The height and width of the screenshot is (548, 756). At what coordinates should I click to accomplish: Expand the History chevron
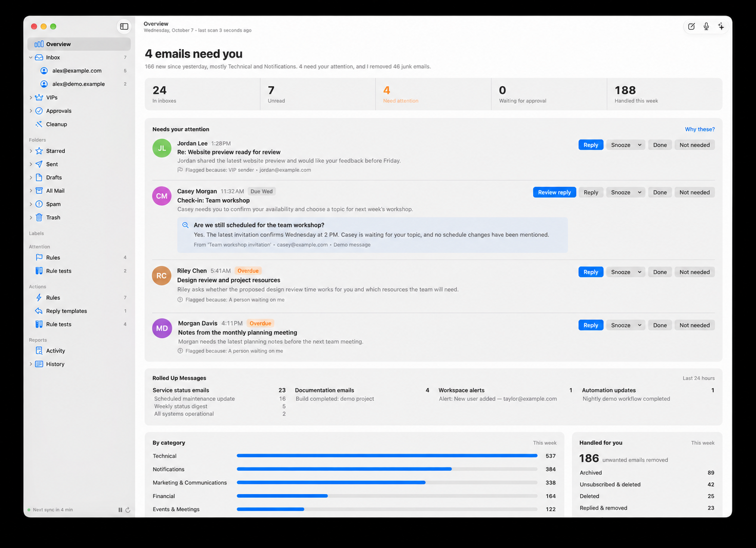pyautogui.click(x=31, y=364)
